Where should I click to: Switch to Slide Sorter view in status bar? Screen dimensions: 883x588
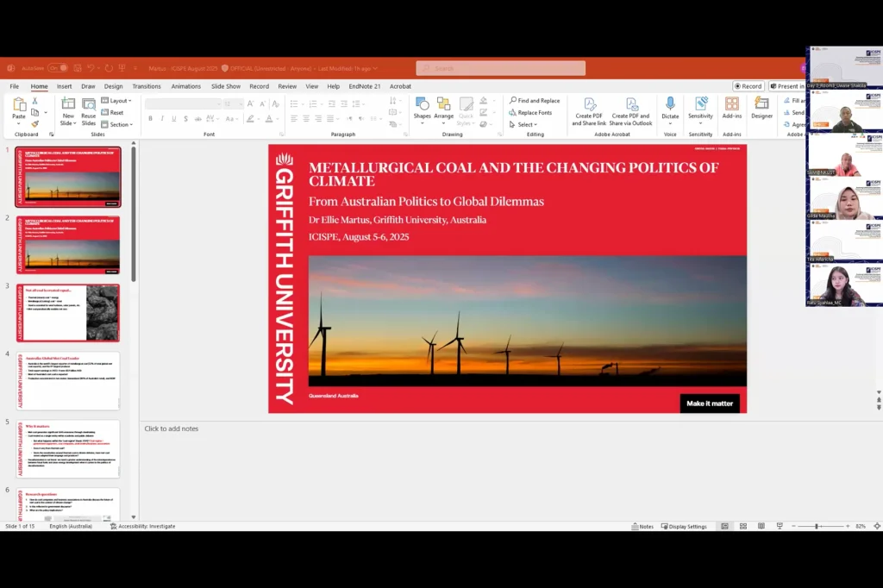(x=742, y=526)
